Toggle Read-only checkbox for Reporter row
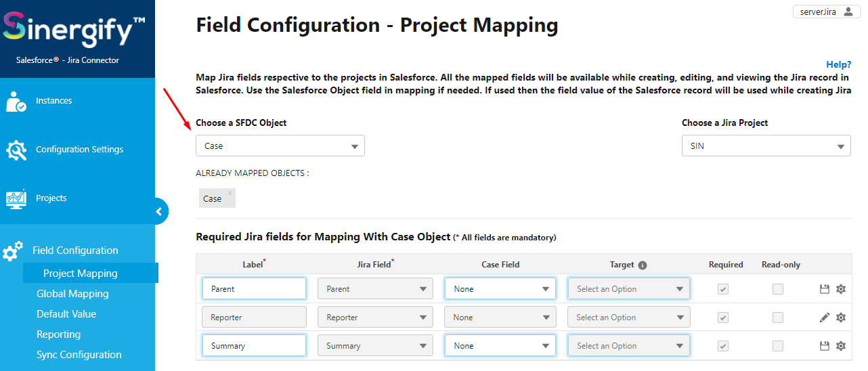 click(778, 318)
